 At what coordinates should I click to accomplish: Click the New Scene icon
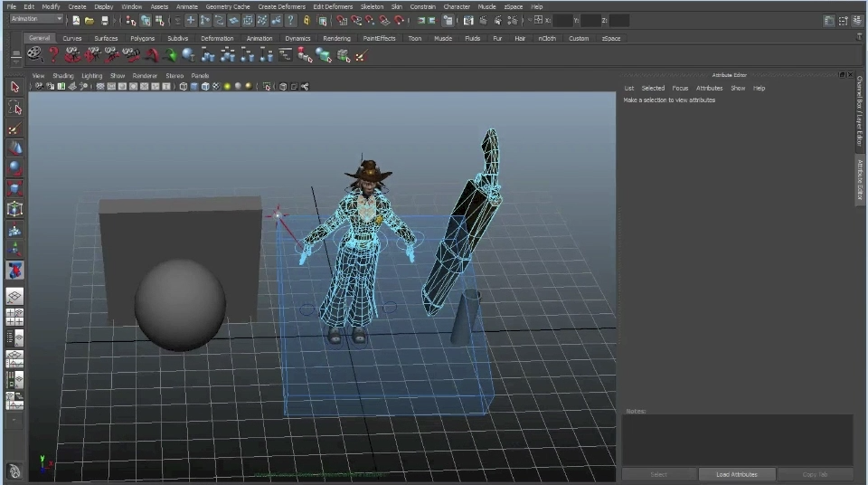[x=76, y=21]
